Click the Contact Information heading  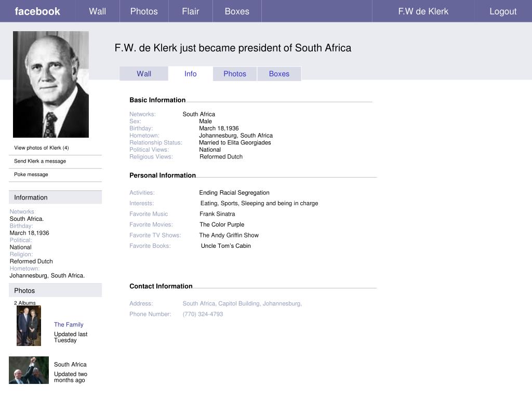[x=161, y=286]
